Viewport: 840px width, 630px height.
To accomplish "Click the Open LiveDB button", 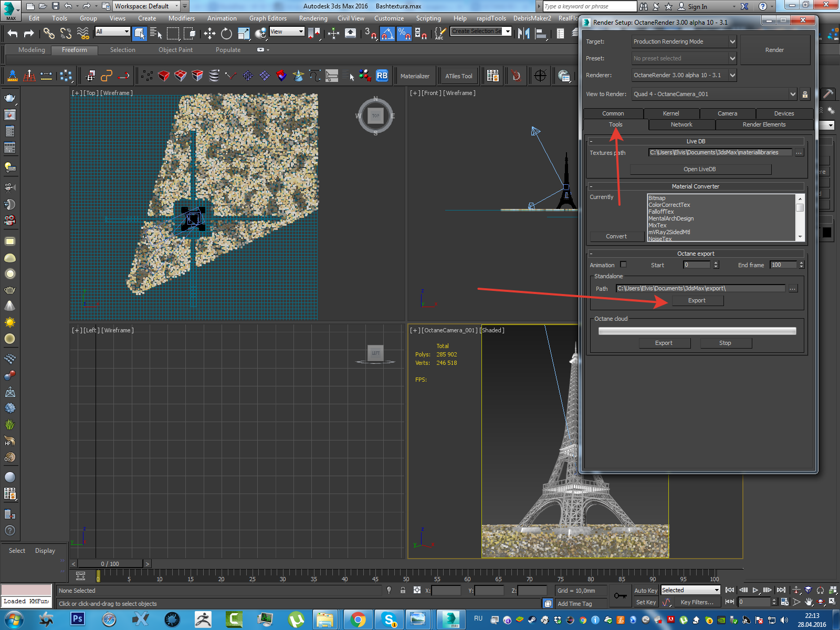I will (700, 169).
